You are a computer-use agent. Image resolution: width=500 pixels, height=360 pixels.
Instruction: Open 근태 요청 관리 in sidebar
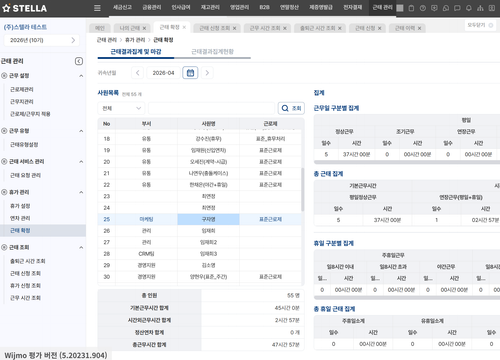point(25,175)
